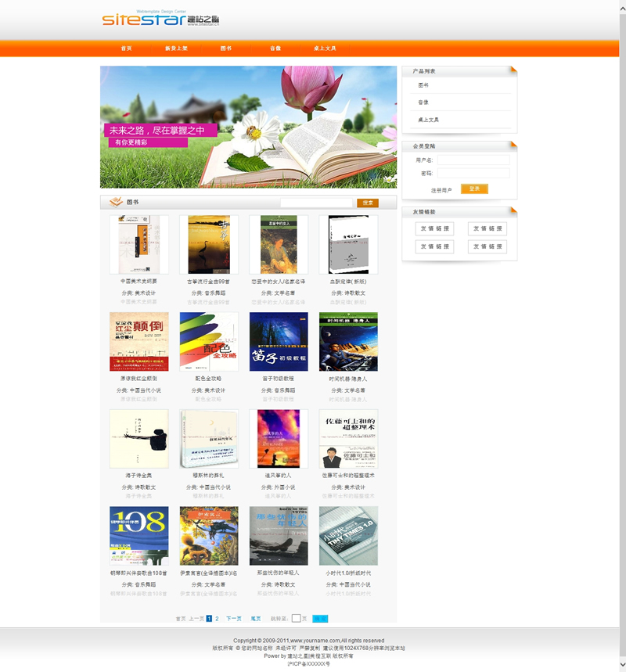Image resolution: width=626 pixels, height=672 pixels.
Task: Open 桌上文具 in the product list sidebar
Action: click(x=428, y=120)
